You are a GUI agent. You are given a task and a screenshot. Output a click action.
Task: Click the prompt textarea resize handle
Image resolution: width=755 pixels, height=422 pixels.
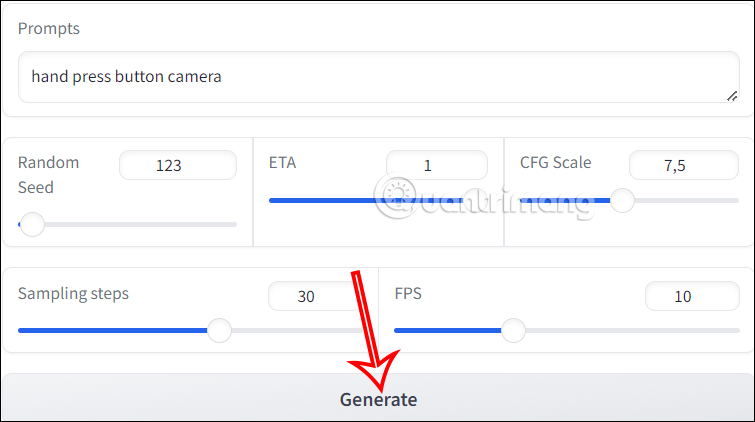coord(731,95)
